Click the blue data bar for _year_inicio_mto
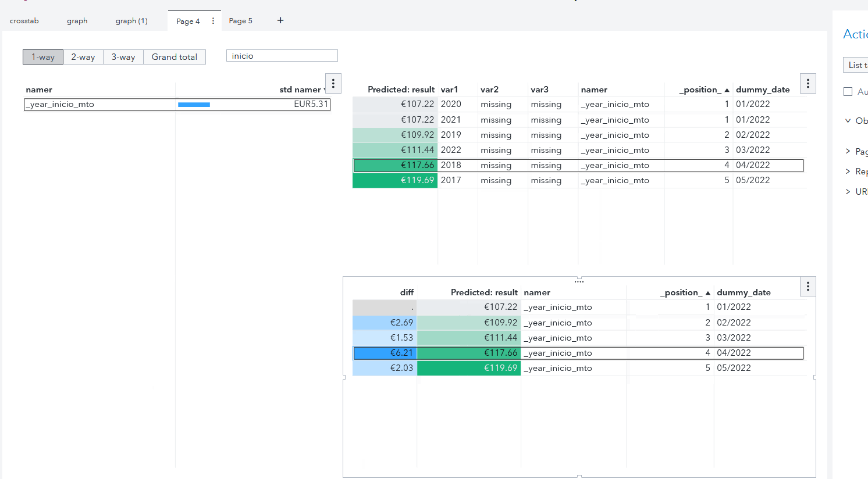This screenshot has height=479, width=868. (194, 104)
